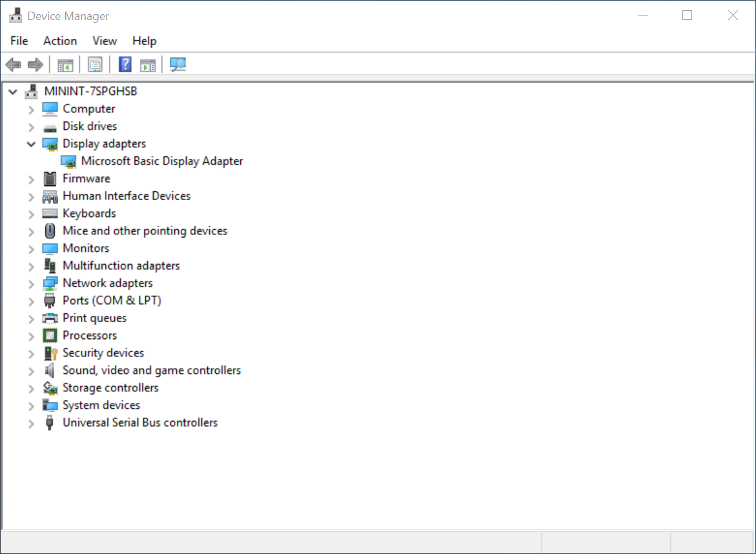
Task: Expand the Print queues category
Action: (x=32, y=319)
